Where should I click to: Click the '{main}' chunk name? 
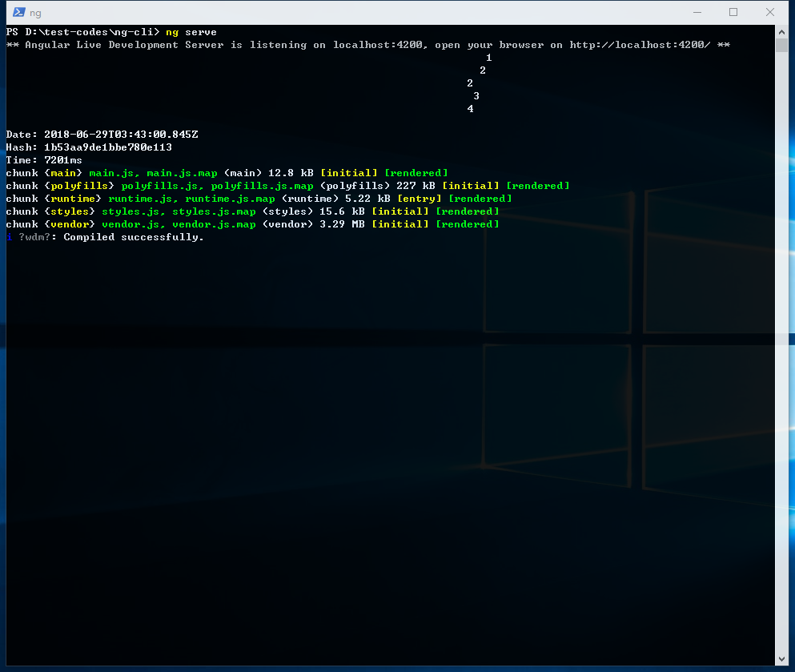click(x=63, y=173)
